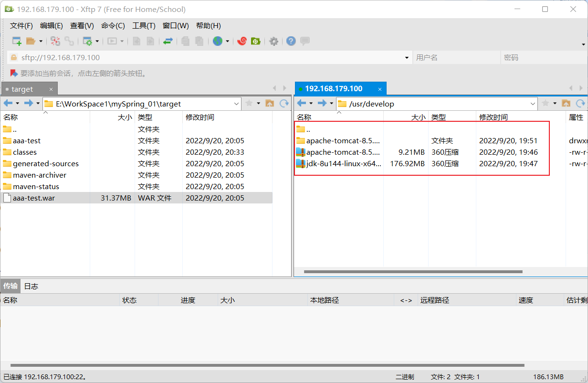
Task: Open the sftp address history dropdown
Action: pos(406,57)
